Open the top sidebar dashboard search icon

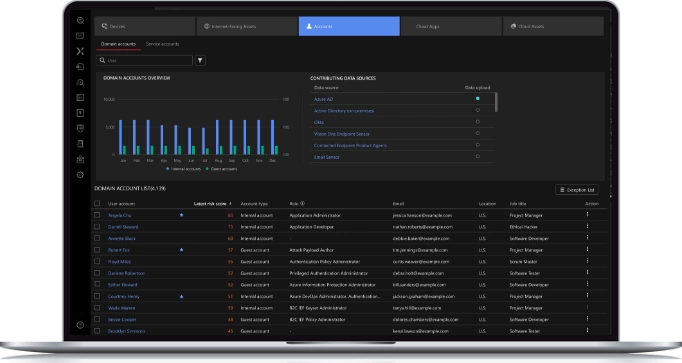80,20
